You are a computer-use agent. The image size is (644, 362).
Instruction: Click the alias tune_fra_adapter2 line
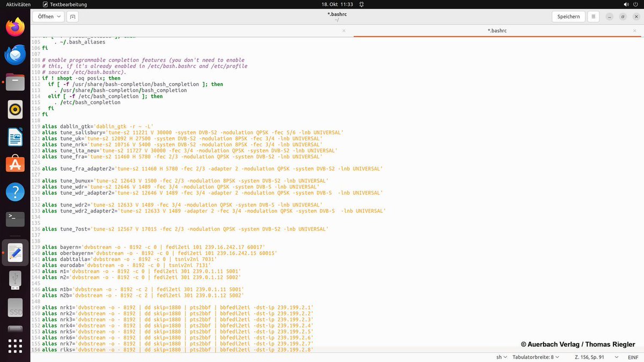(x=212, y=169)
